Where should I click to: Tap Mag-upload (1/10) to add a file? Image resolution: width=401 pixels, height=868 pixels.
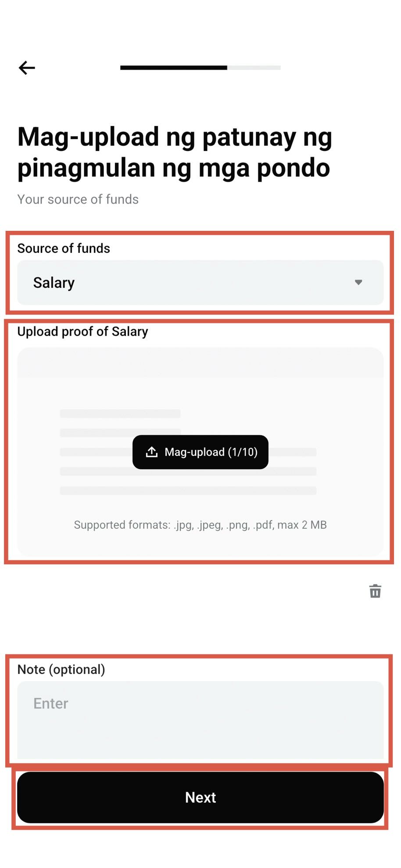[x=200, y=452]
